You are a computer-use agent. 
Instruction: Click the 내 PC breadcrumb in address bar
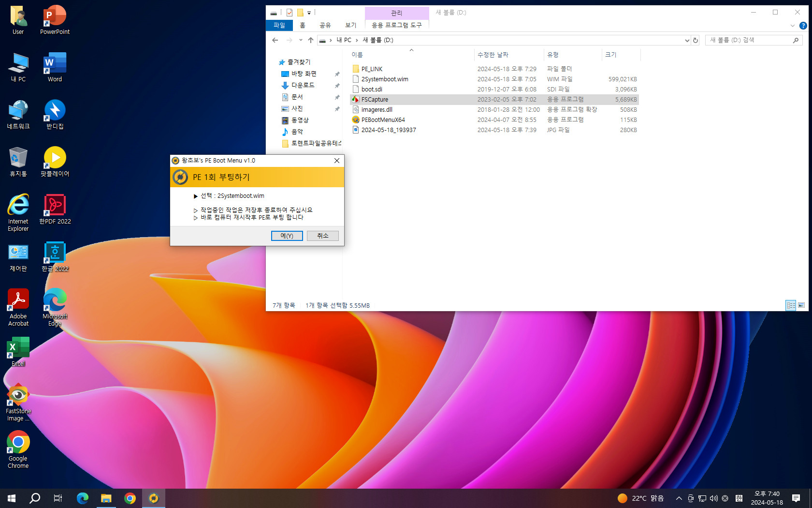tap(344, 40)
